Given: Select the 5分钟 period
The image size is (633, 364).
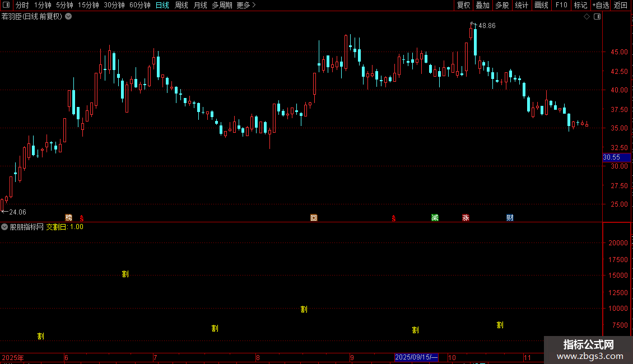Looking at the screenshot, I should (x=64, y=5).
